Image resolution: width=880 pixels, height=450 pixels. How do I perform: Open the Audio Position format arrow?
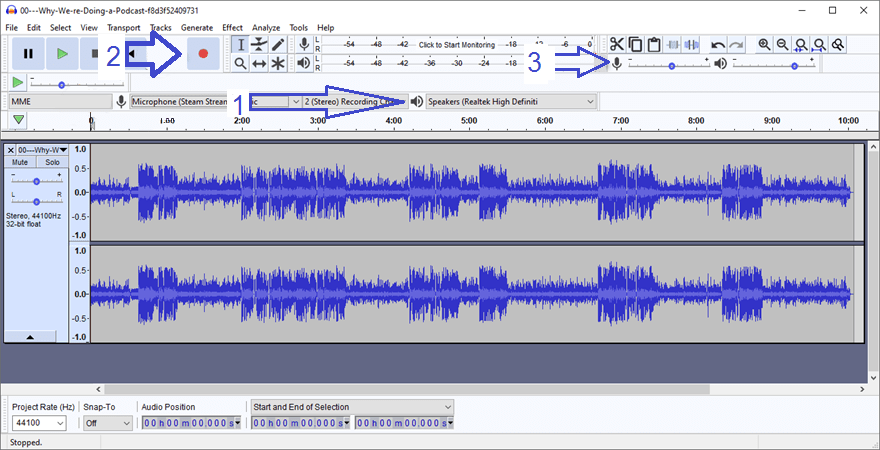pyautogui.click(x=237, y=423)
